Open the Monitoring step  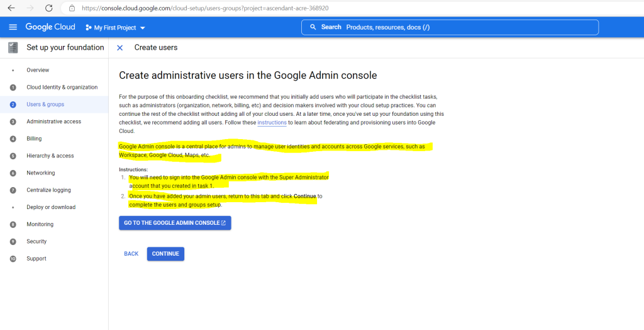(40, 224)
